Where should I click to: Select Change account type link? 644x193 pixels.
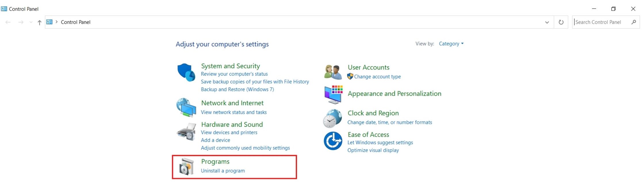(x=377, y=77)
